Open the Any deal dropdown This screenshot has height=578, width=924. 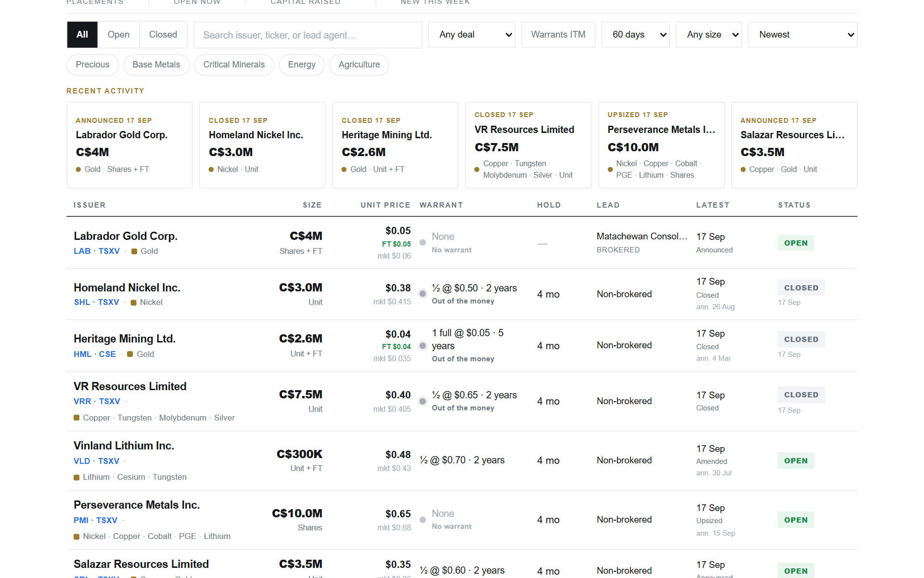pyautogui.click(x=472, y=35)
